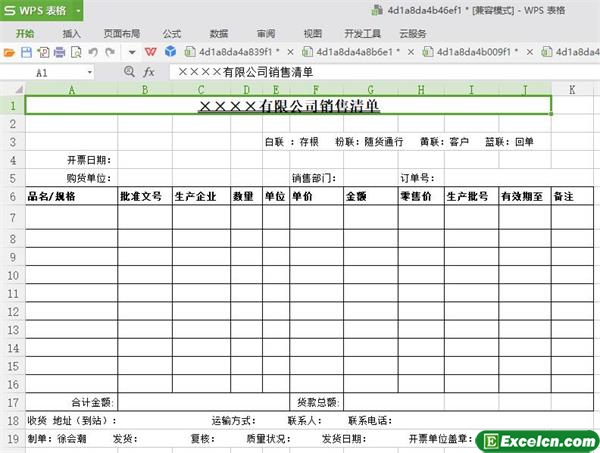Click the print preview icon
The height and width of the screenshot is (453, 600).
76,52
